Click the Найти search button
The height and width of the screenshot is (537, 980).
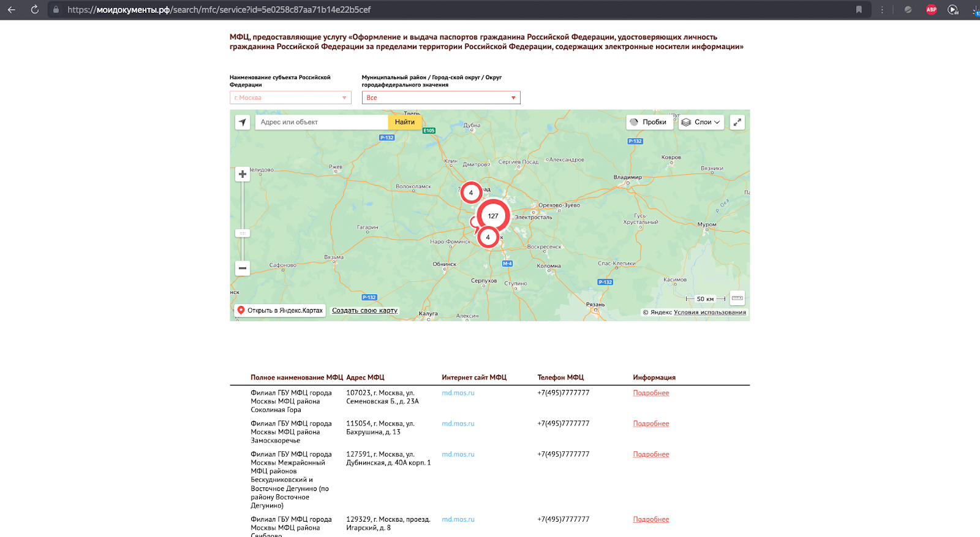pos(405,122)
